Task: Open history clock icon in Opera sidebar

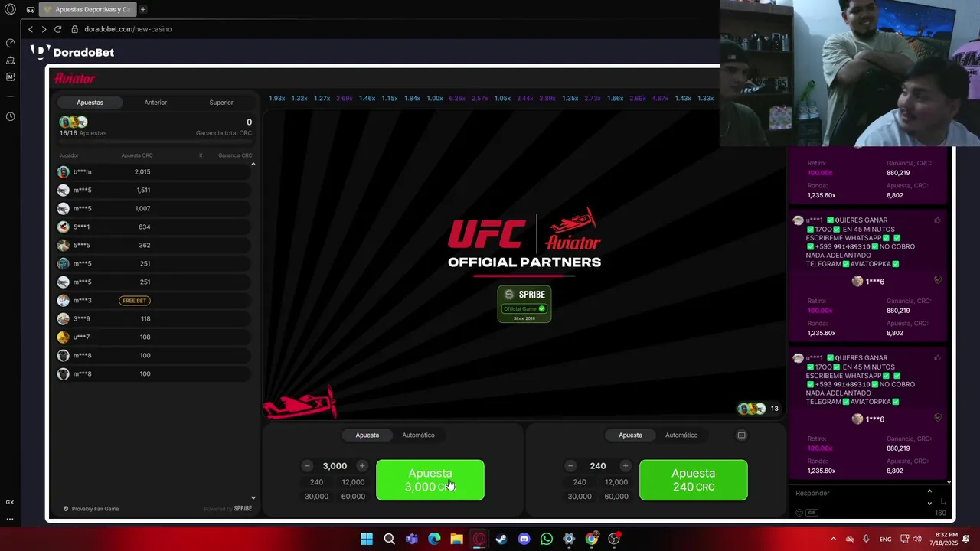Action: pyautogui.click(x=10, y=116)
